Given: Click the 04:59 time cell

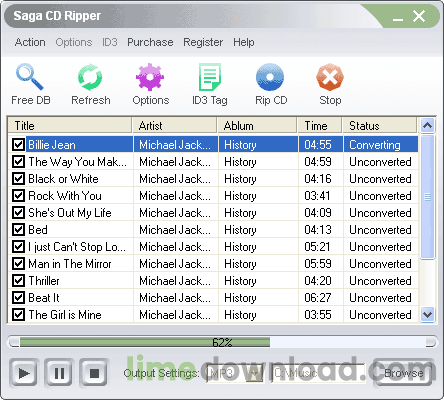Looking at the screenshot, I should 321,162.
